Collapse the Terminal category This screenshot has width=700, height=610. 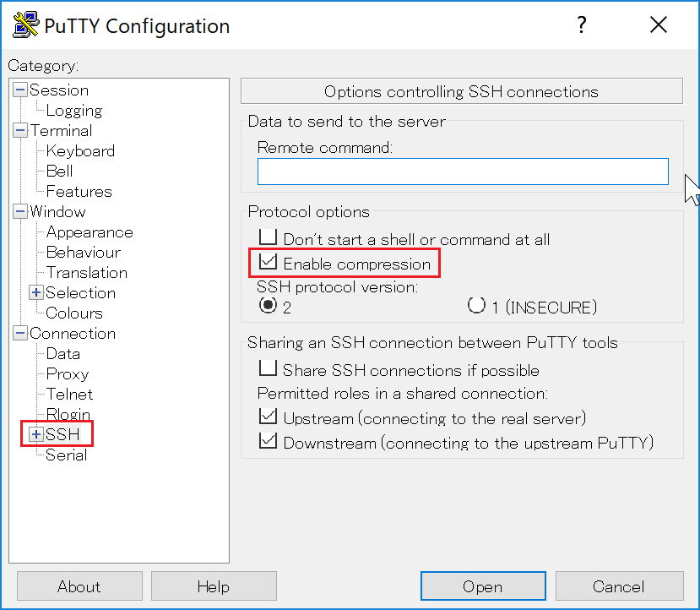20,130
